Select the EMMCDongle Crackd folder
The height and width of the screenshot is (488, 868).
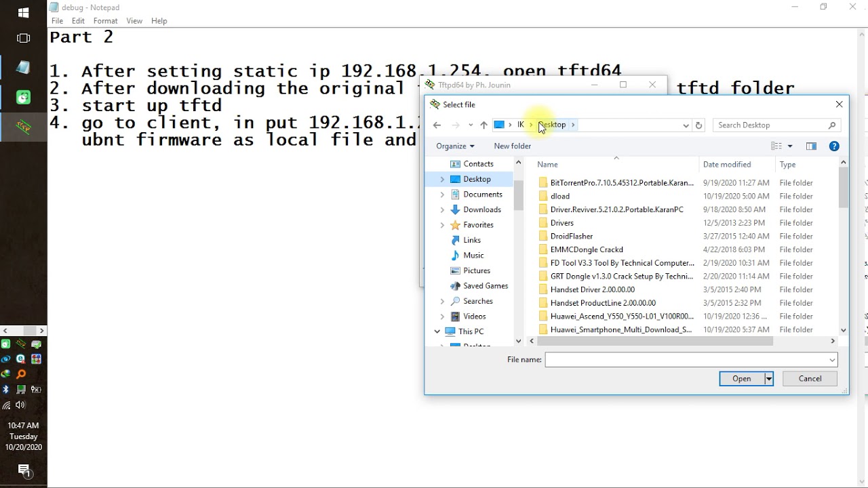coord(587,249)
